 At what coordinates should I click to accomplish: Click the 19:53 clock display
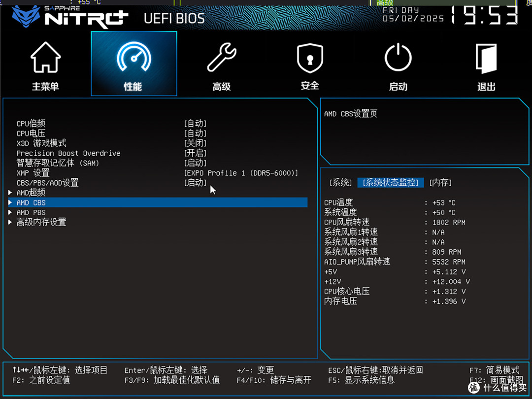tap(484, 15)
